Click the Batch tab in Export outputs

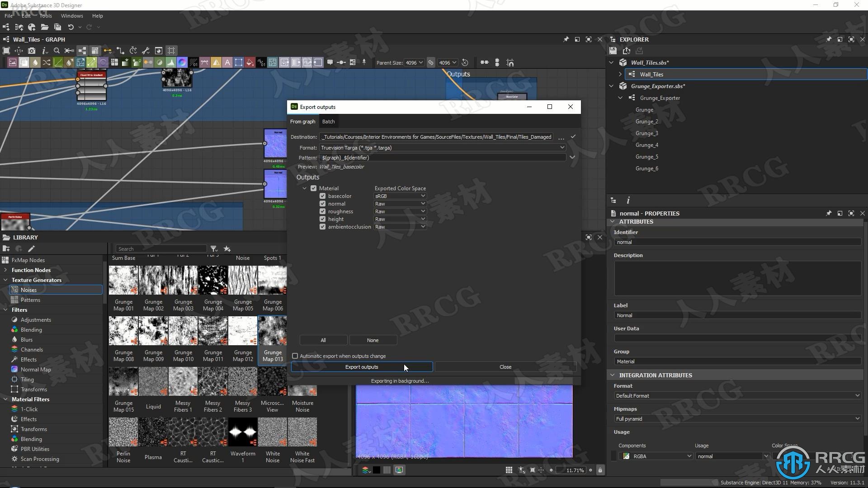click(x=329, y=122)
